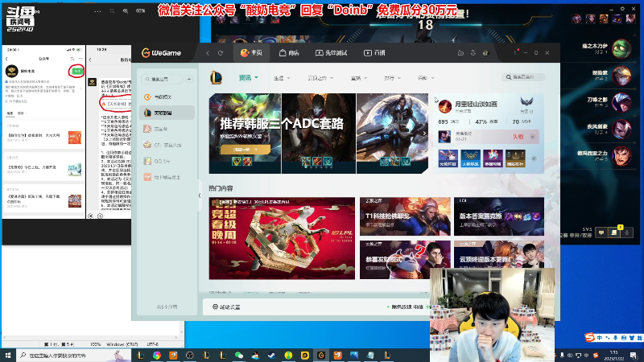
Task: Open the LPL 春级晚周 featured banner
Action: pyautogui.click(x=282, y=238)
